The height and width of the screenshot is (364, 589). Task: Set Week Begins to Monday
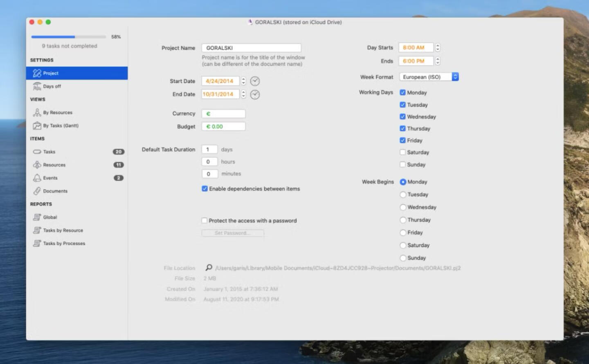tap(403, 182)
